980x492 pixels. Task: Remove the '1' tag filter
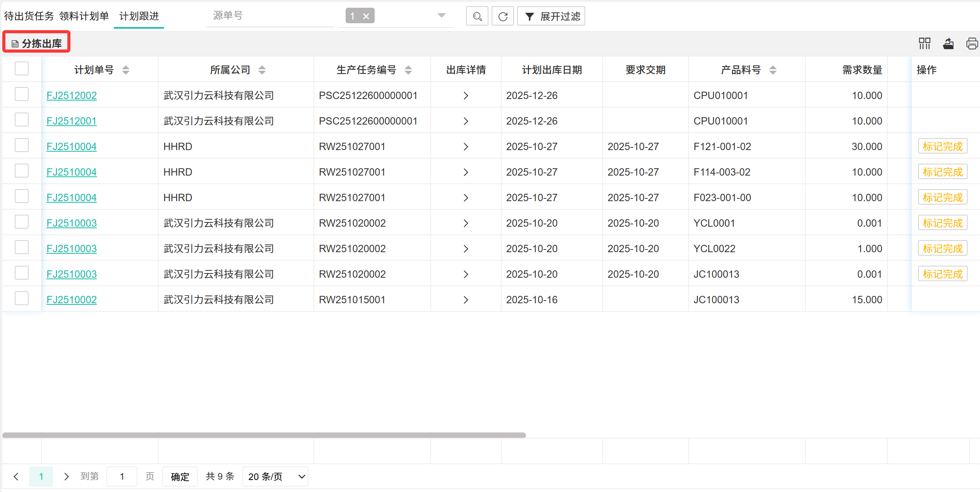pyautogui.click(x=366, y=16)
